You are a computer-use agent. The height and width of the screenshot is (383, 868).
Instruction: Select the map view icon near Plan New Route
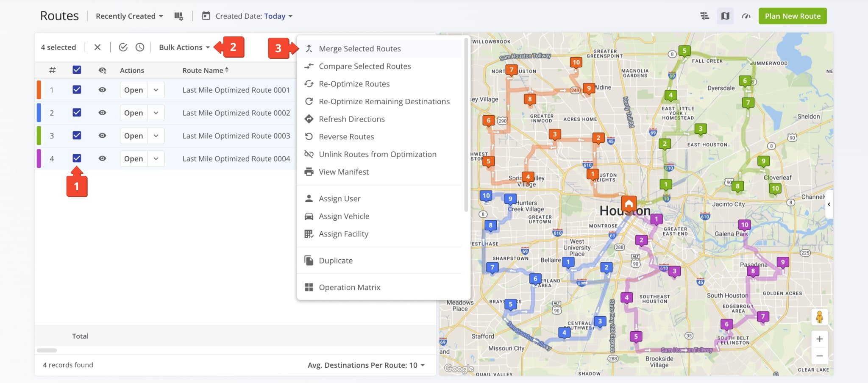coord(725,16)
